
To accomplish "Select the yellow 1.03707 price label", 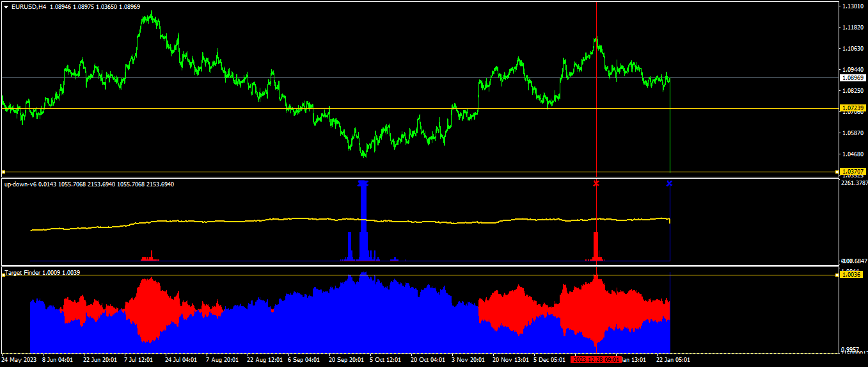I will (853, 172).
